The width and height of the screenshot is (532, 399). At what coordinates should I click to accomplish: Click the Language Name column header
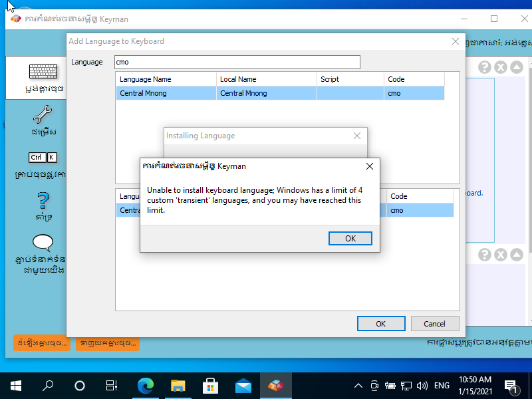(166, 79)
